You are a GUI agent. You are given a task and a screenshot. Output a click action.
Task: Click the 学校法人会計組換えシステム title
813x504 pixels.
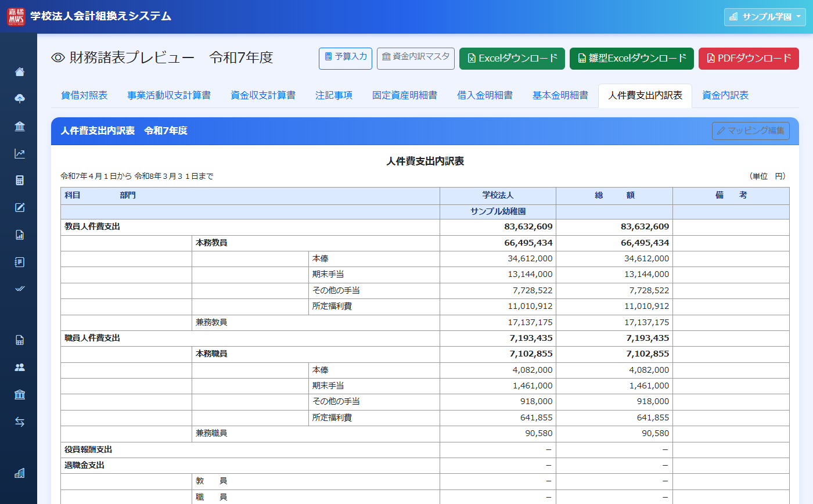tap(101, 16)
